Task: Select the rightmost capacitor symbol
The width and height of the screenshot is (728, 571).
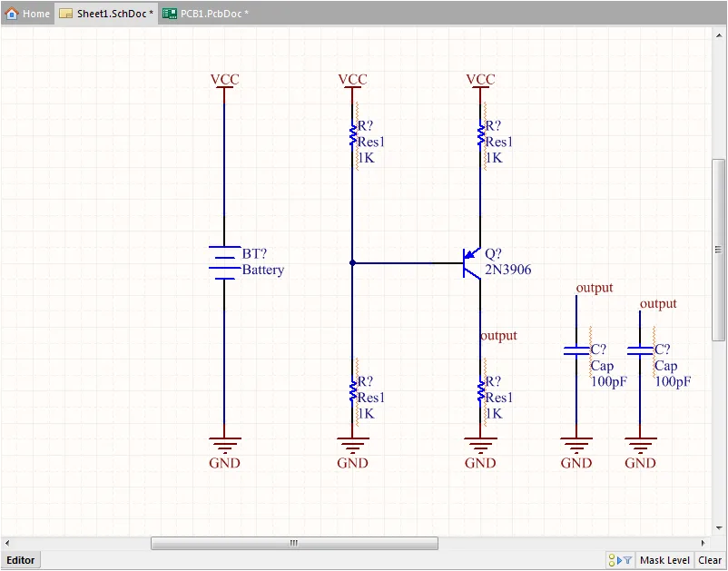Action: point(640,351)
